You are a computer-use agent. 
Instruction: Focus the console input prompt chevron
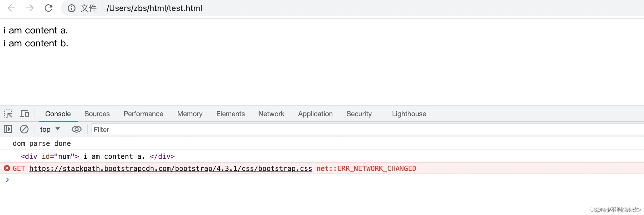pos(7,180)
